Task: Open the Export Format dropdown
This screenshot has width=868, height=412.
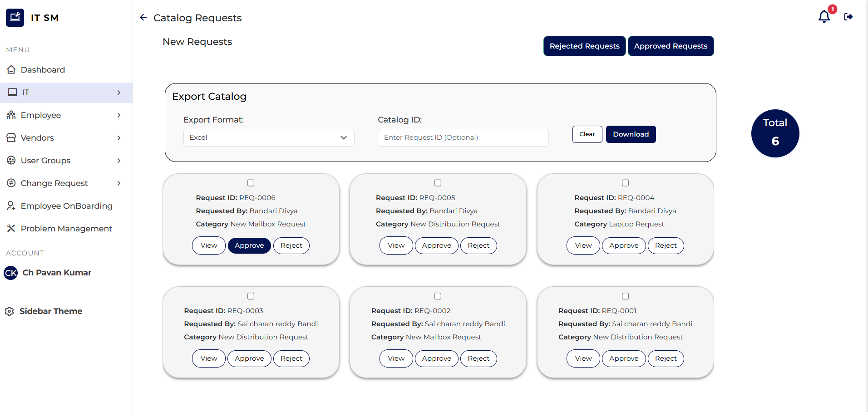Action: point(268,137)
